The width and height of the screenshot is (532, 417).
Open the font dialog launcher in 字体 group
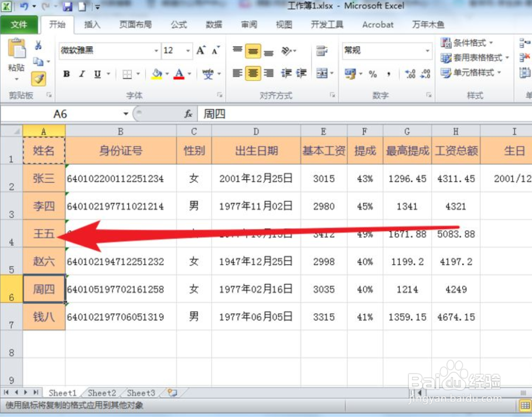[x=220, y=95]
